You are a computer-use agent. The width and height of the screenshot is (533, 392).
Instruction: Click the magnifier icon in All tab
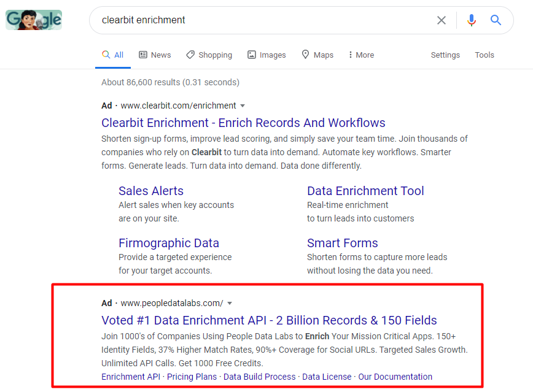pyautogui.click(x=106, y=55)
